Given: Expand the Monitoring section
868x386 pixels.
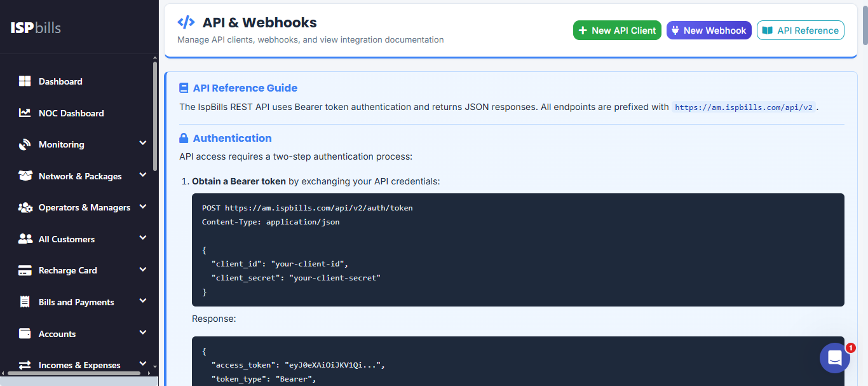Looking at the screenshot, I should pyautogui.click(x=142, y=144).
